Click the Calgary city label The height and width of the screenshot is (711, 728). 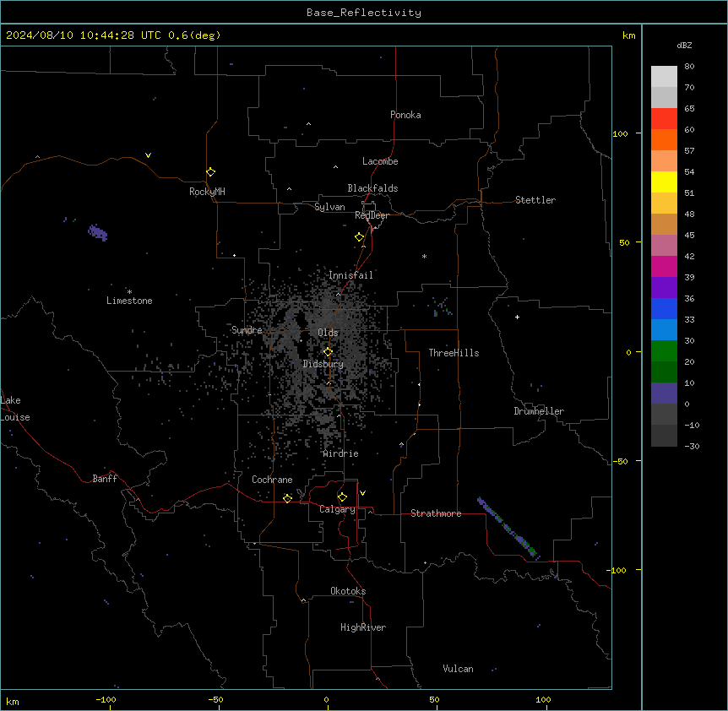point(337,509)
